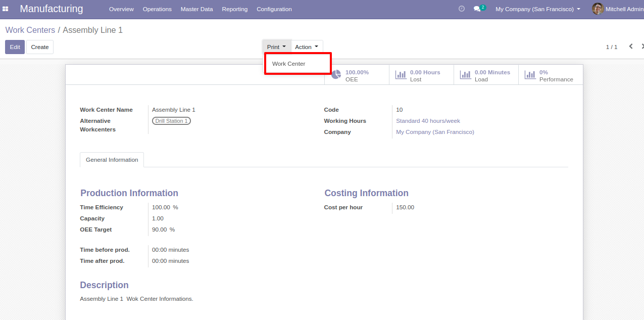Click the clock activities icon
Image resolution: width=644 pixels, height=320 pixels.
point(461,9)
